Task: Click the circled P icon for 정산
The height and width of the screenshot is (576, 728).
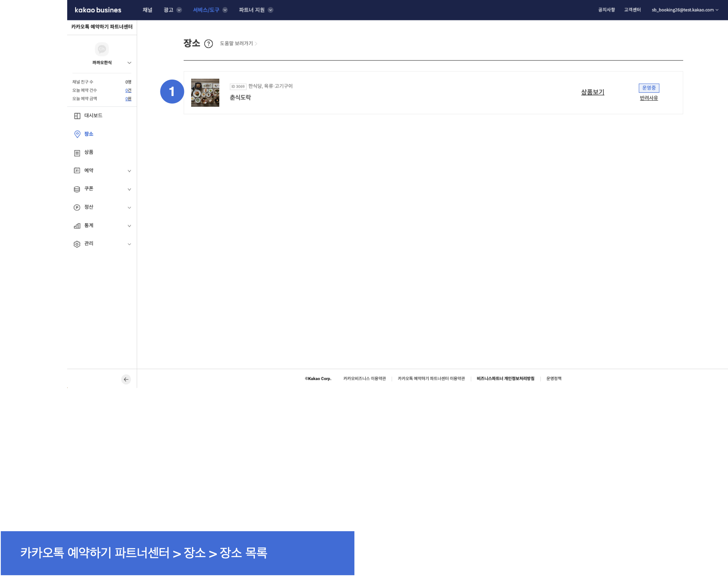Action: 77,207
